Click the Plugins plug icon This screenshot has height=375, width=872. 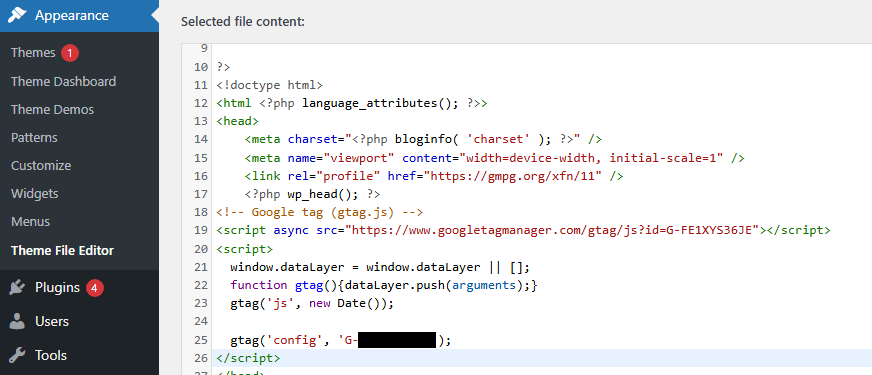pyautogui.click(x=17, y=288)
